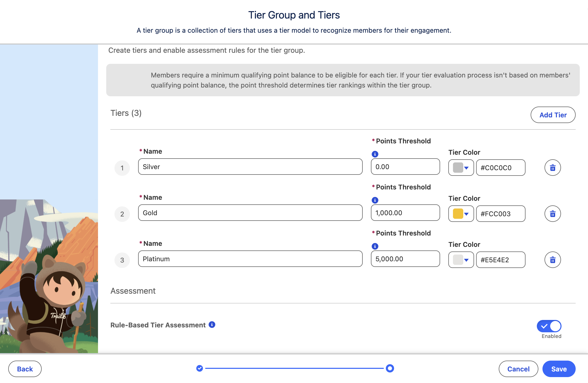Edit the Gold tier name field
Screen dimensions: 588x383
250,213
